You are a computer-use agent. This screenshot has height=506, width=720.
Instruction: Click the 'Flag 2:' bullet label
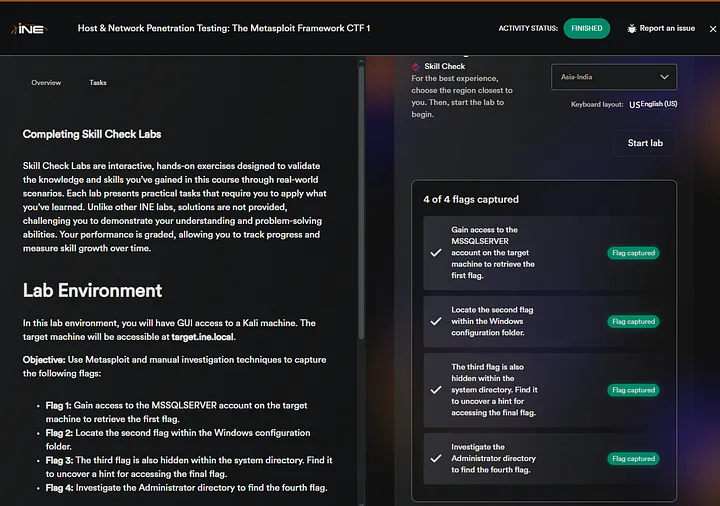59,433
